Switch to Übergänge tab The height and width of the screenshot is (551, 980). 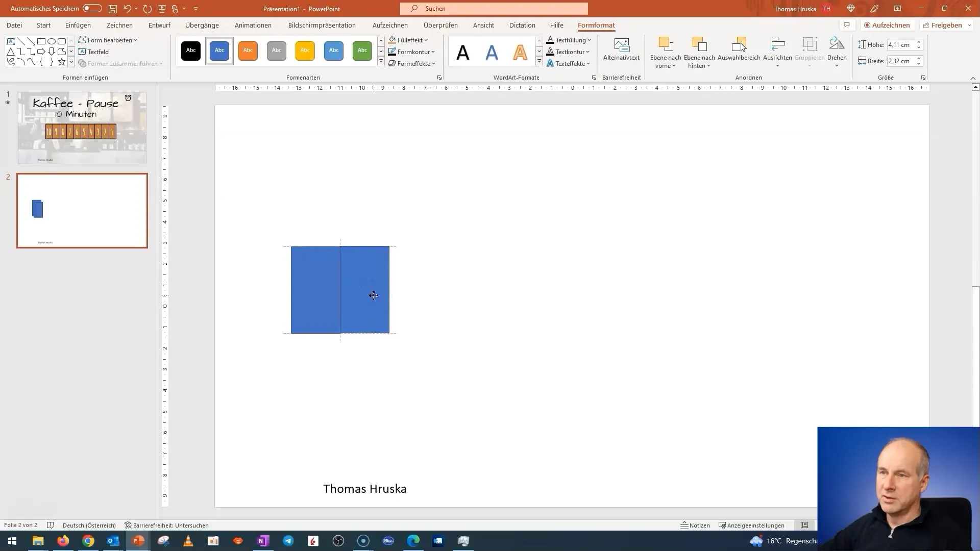202,25
